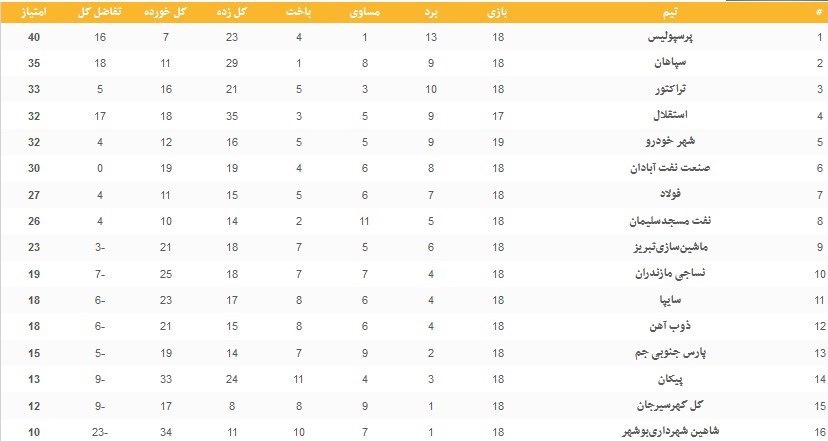Click the گل زده column header
The image size is (828, 441).
tap(233, 13)
